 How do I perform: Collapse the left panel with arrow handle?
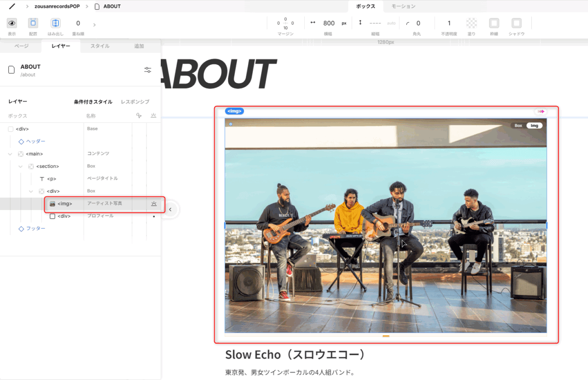[x=170, y=210]
